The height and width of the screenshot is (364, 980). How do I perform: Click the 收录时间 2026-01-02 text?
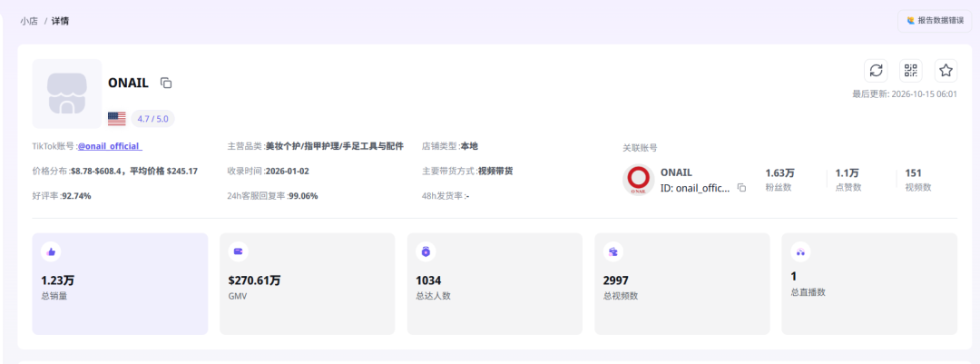click(268, 172)
